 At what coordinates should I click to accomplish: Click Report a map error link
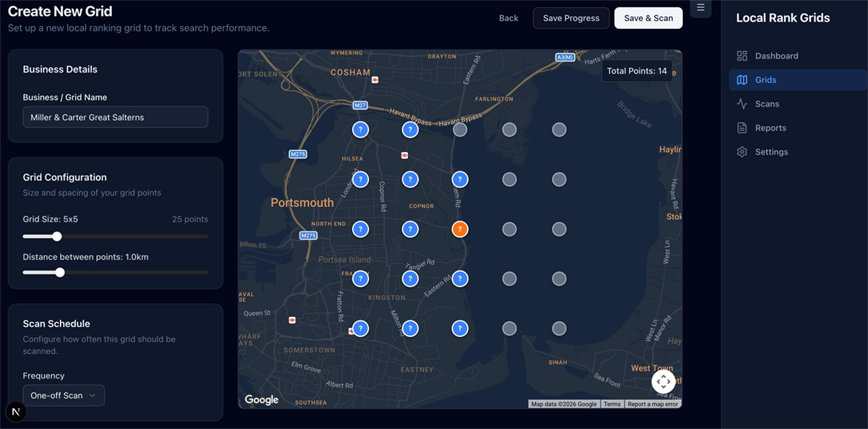[652, 404]
